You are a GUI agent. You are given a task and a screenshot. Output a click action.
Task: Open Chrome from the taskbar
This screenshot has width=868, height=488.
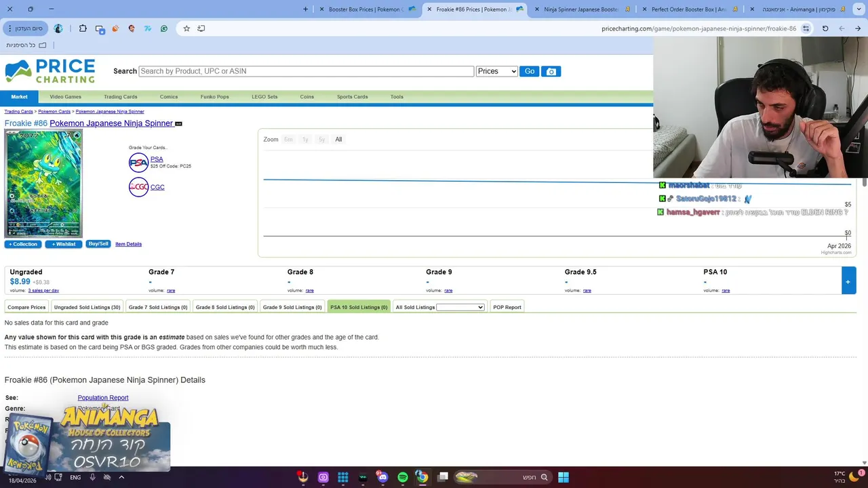(422, 477)
